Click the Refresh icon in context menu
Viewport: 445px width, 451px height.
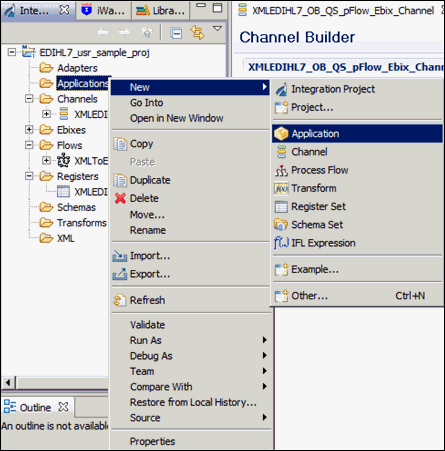(x=120, y=300)
